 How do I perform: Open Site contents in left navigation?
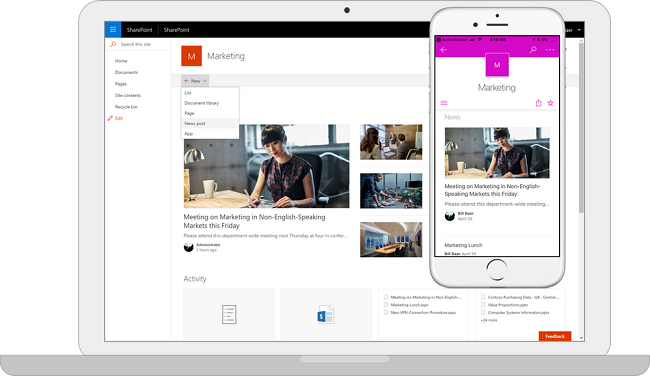coord(128,95)
